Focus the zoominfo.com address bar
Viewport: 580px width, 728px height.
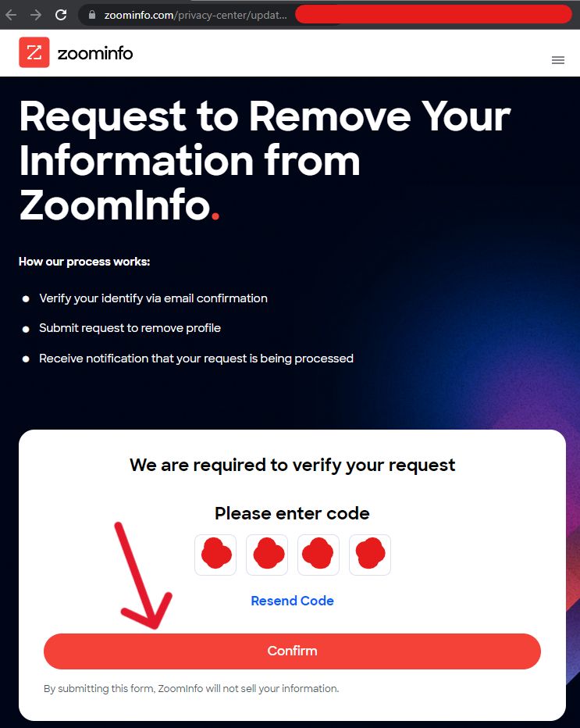195,15
